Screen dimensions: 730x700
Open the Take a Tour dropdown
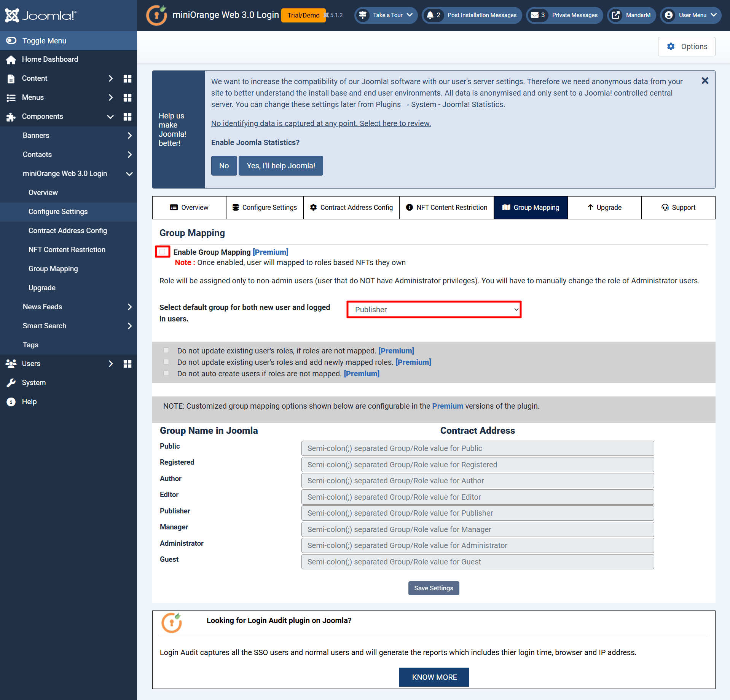coord(386,15)
